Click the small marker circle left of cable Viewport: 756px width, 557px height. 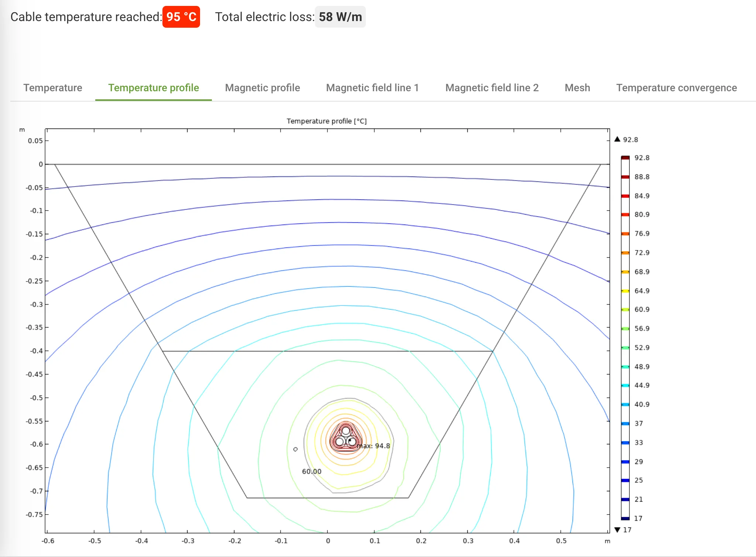[295, 449]
